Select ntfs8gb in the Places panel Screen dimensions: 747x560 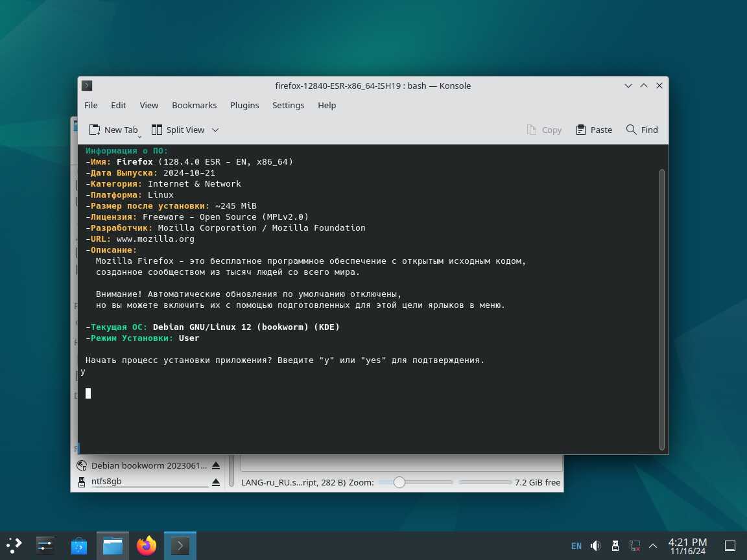tap(106, 482)
